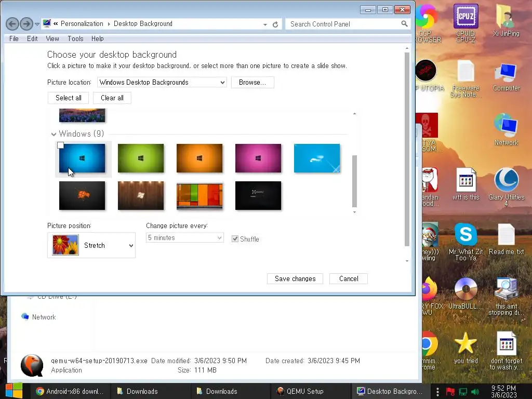The width and height of the screenshot is (532, 399).
Task: Click taskbar clock 9:52 PM
Action: (x=504, y=391)
